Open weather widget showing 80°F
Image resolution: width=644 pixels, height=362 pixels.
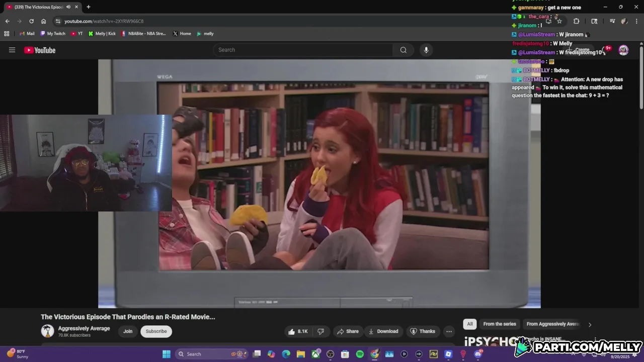pyautogui.click(x=18, y=354)
